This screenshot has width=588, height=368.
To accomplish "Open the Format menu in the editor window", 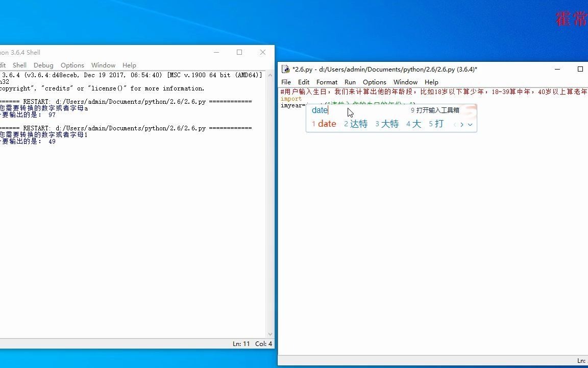I will click(x=327, y=82).
